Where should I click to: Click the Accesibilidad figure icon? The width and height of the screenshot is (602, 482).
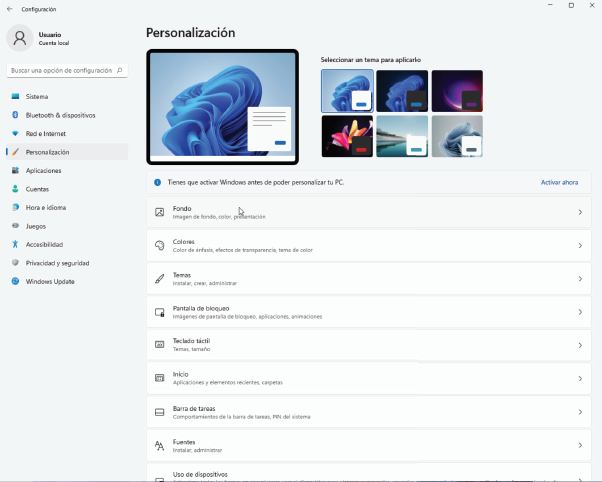click(15, 244)
